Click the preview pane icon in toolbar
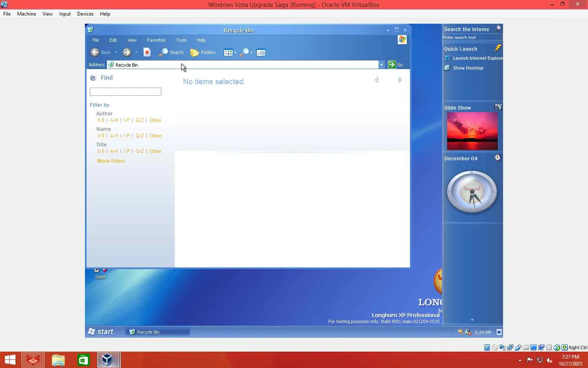Image resolution: width=588 pixels, height=368 pixels. pyautogui.click(x=261, y=52)
